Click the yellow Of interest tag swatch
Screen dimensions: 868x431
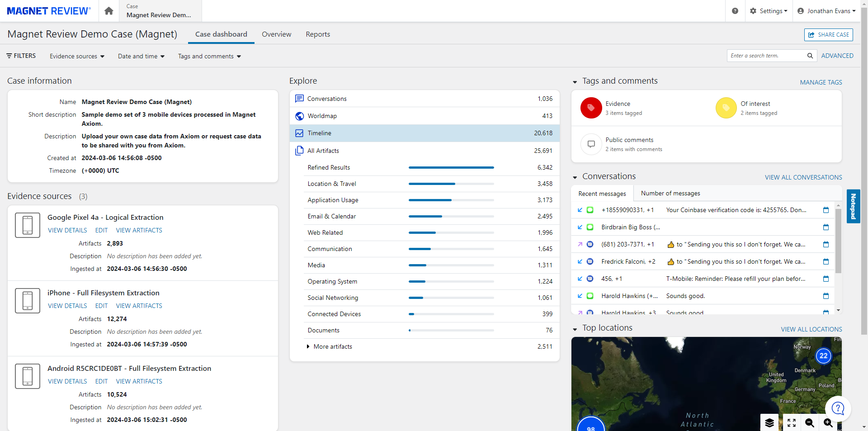(726, 108)
